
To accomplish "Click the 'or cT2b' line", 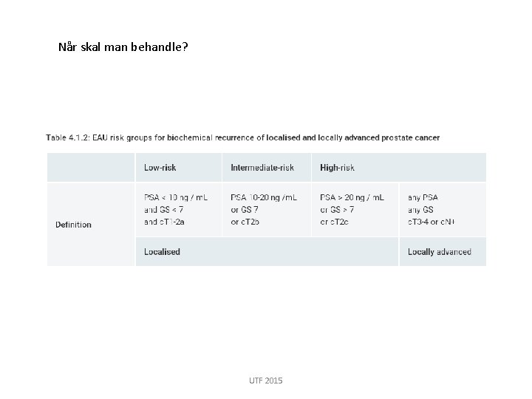I will (245, 222).
